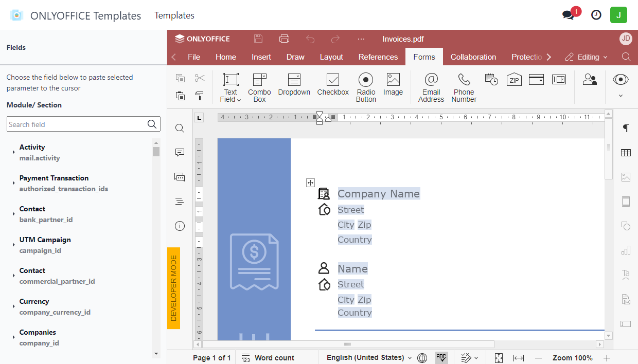Screen dimensions: 638x364
Task: Insert an Email Address field
Action: pyautogui.click(x=431, y=87)
